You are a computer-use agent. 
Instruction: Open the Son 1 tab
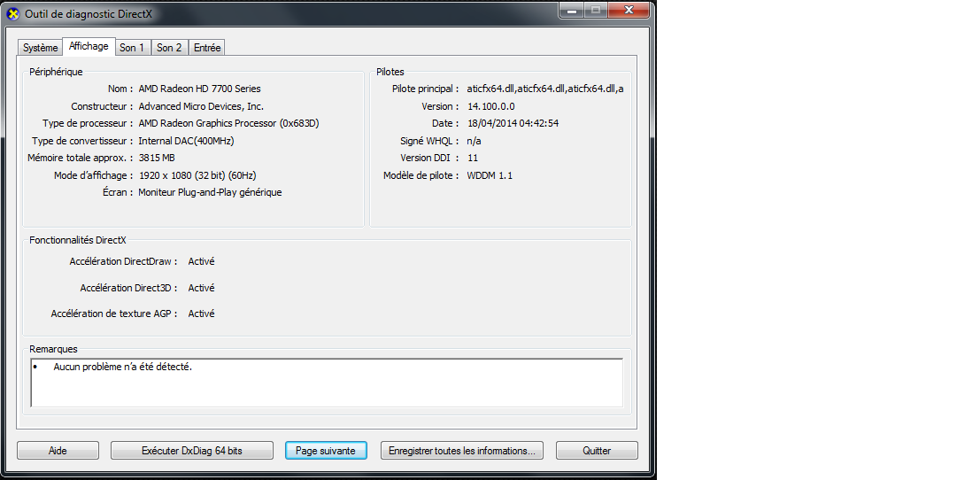(x=132, y=48)
